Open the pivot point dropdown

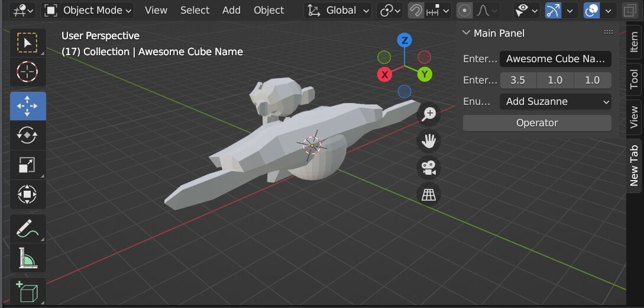[x=389, y=10]
